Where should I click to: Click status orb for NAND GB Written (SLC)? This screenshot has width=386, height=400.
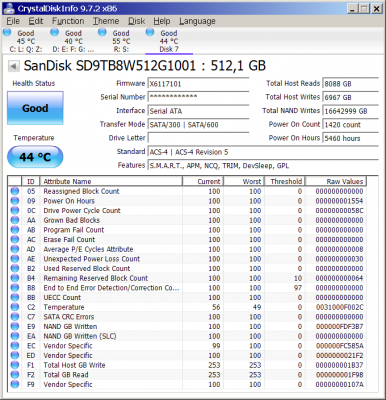[x=15, y=336]
